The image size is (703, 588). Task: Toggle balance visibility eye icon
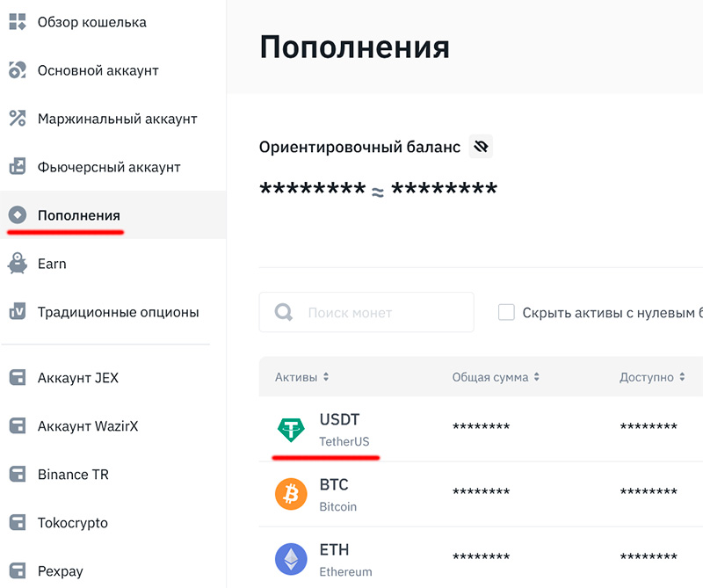(480, 147)
